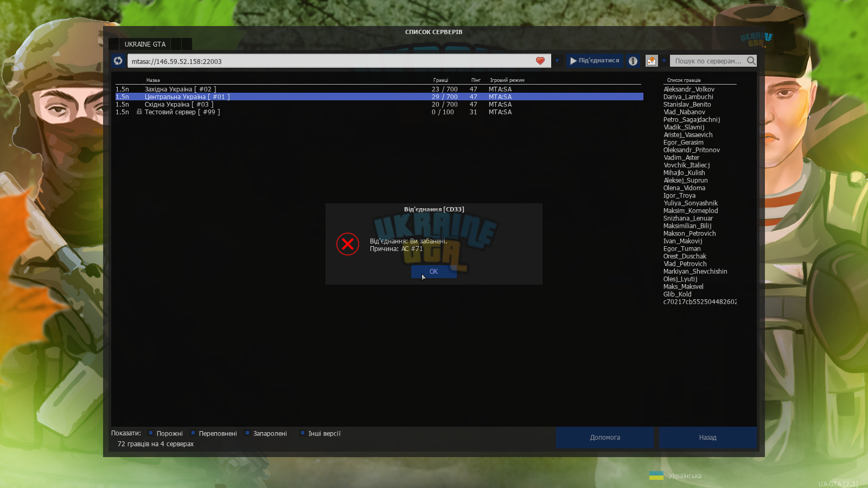
Task: Select the Східна Україна [ #03 ] server
Action: tap(379, 104)
